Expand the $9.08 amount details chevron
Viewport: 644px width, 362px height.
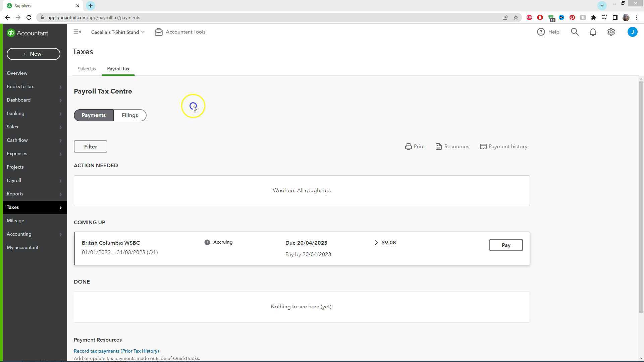376,243
